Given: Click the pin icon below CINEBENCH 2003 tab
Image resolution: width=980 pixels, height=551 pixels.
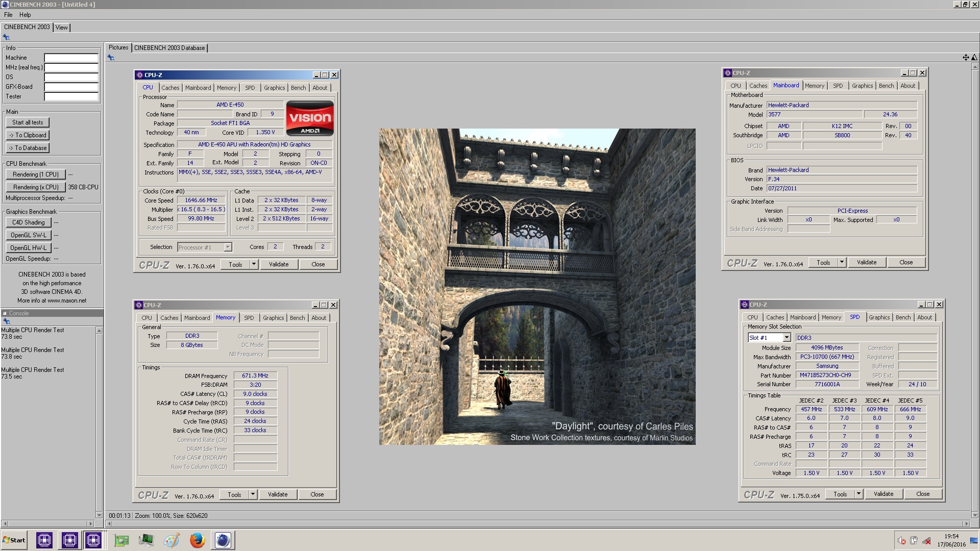Looking at the screenshot, I should [x=6, y=37].
